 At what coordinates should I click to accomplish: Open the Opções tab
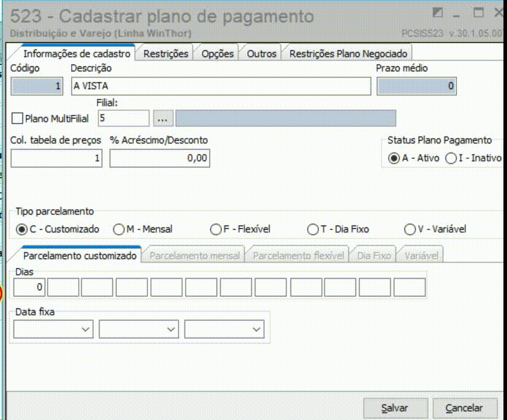[x=217, y=53]
